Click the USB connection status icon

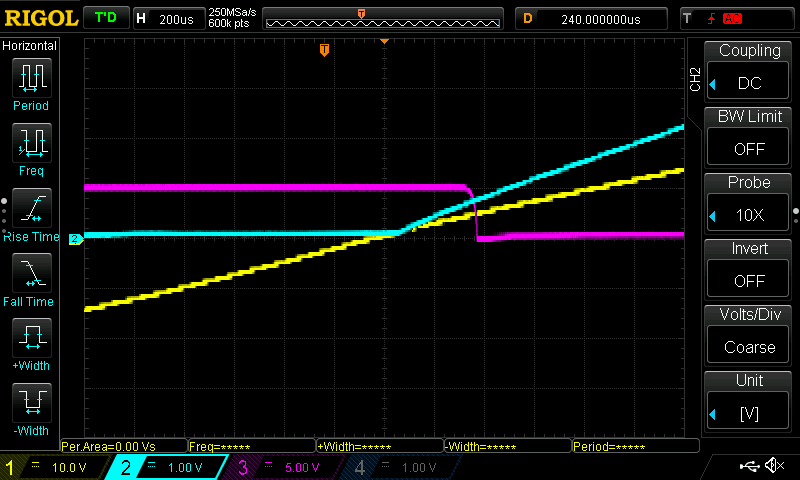tap(749, 466)
